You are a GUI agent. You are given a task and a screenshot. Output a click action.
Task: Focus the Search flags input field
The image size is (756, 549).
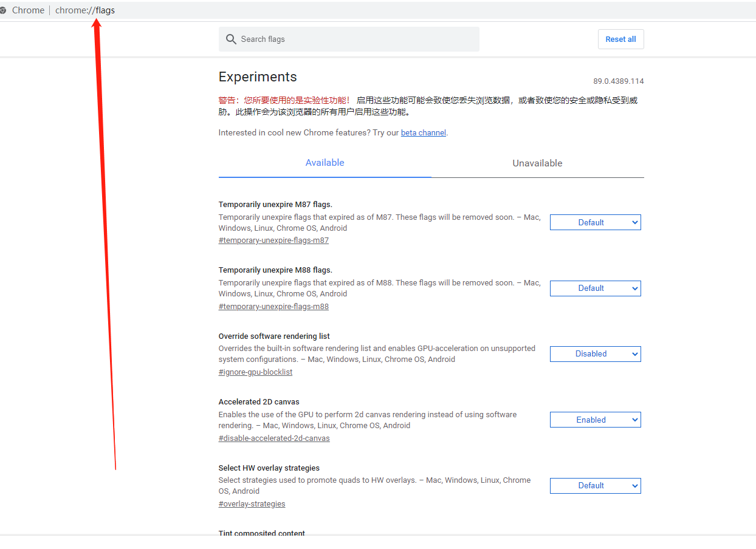tap(349, 39)
